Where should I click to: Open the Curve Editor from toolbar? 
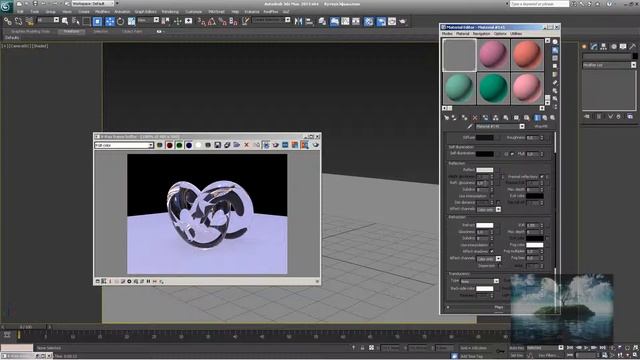point(345,21)
